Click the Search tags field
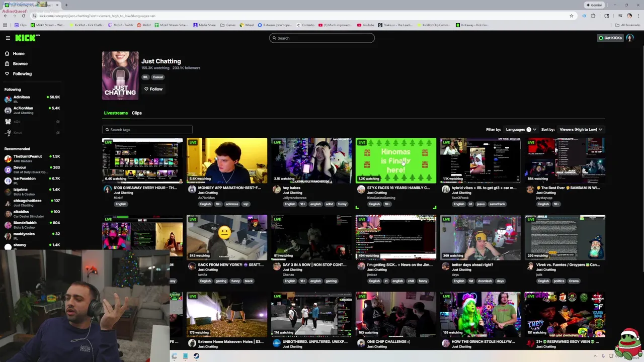The width and height of the screenshot is (644, 362). click(147, 129)
